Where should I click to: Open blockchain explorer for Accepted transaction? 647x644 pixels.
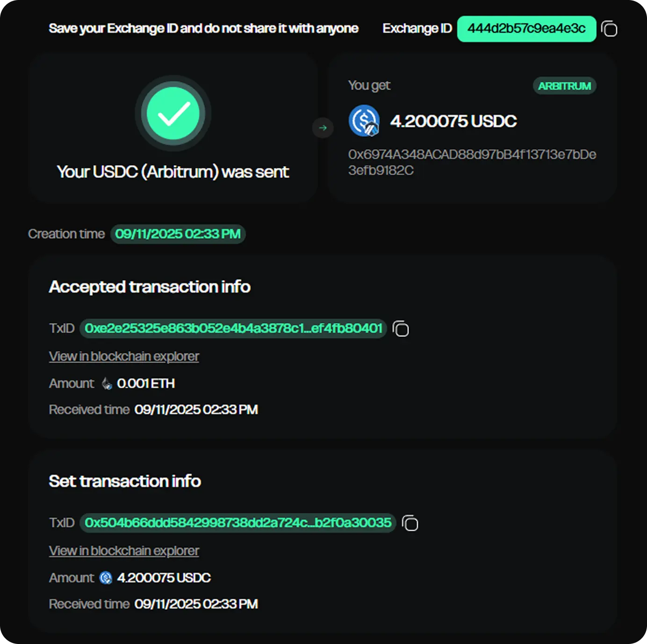(124, 357)
